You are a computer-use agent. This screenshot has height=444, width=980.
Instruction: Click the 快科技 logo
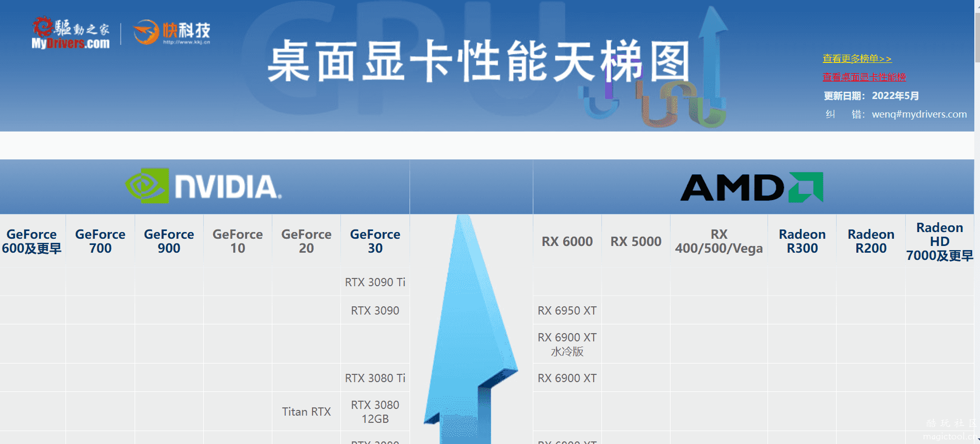(x=172, y=32)
